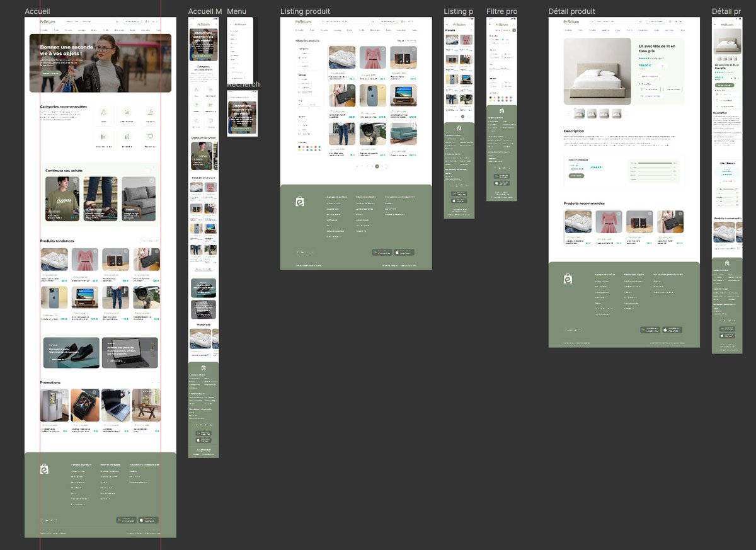Open the green t-shirt card in Continuez vos achats
The image size is (756, 550).
point(62,198)
